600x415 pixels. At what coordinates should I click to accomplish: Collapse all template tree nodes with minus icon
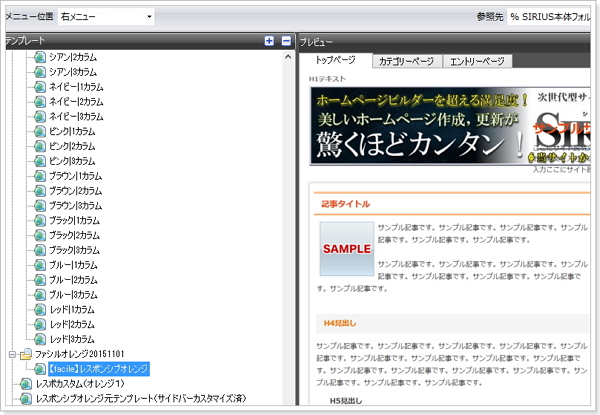coord(286,41)
